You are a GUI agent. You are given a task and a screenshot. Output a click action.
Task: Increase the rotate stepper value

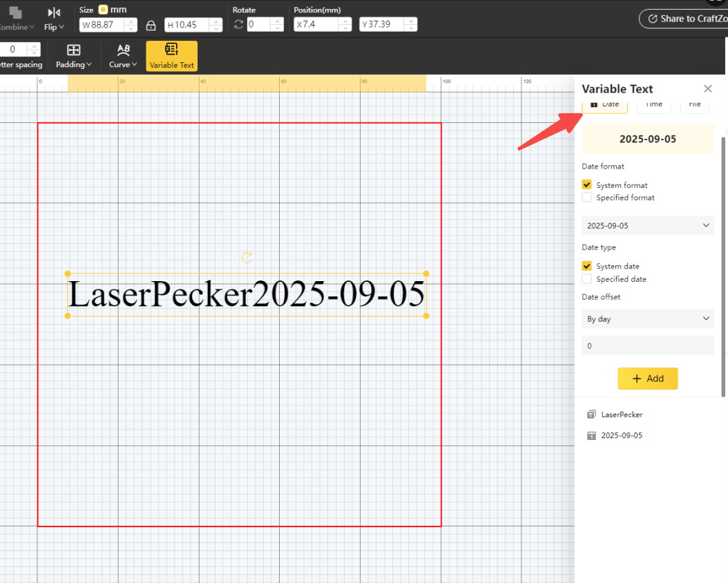(278, 21)
